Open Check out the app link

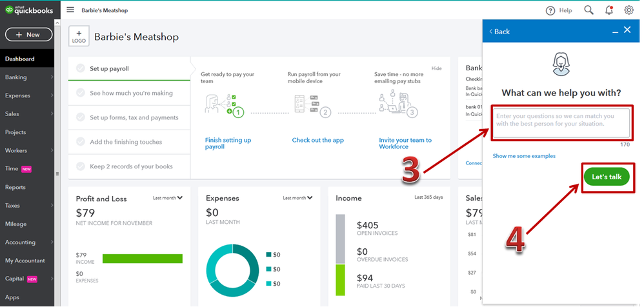[318, 140]
